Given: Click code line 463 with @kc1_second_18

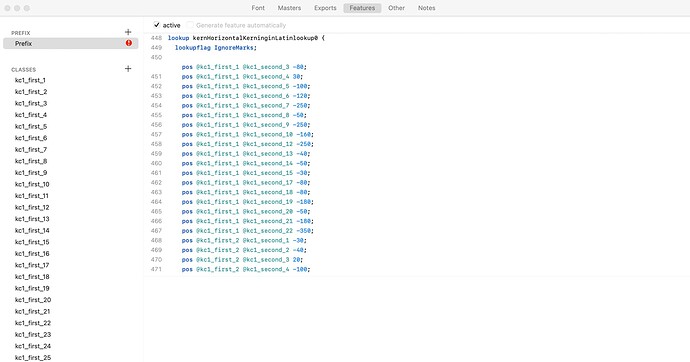Looking at the screenshot, I should [x=246, y=192].
